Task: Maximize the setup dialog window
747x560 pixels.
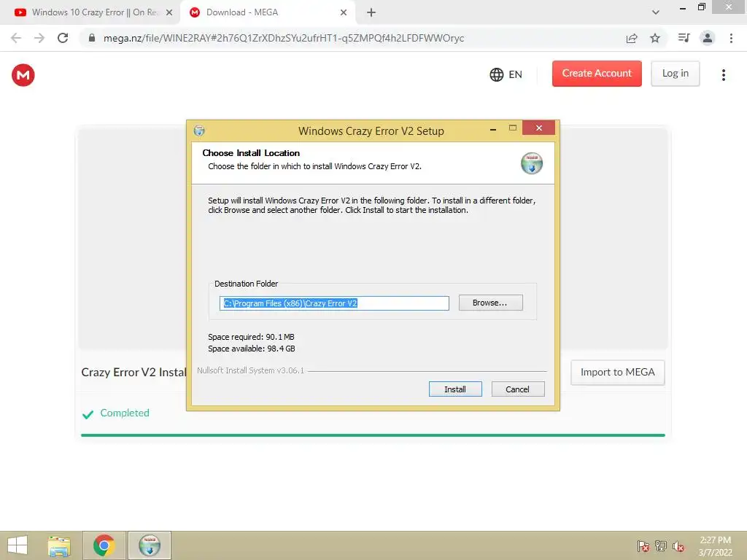Action: click(x=513, y=128)
